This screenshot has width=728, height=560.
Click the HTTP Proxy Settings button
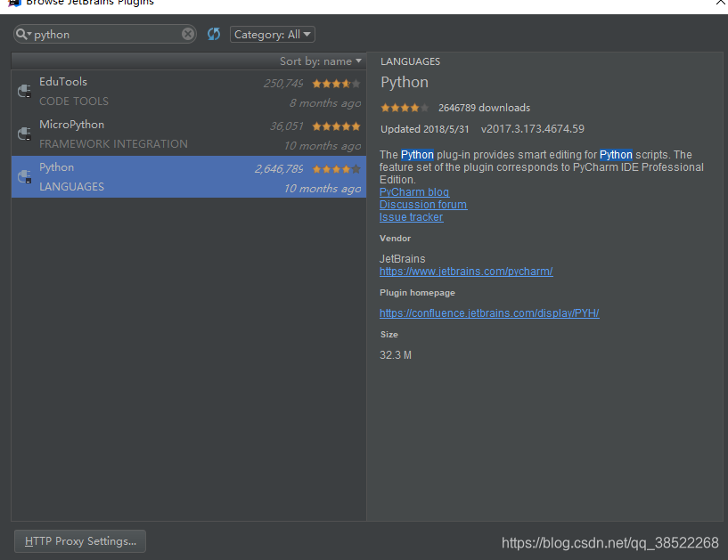pyautogui.click(x=80, y=541)
